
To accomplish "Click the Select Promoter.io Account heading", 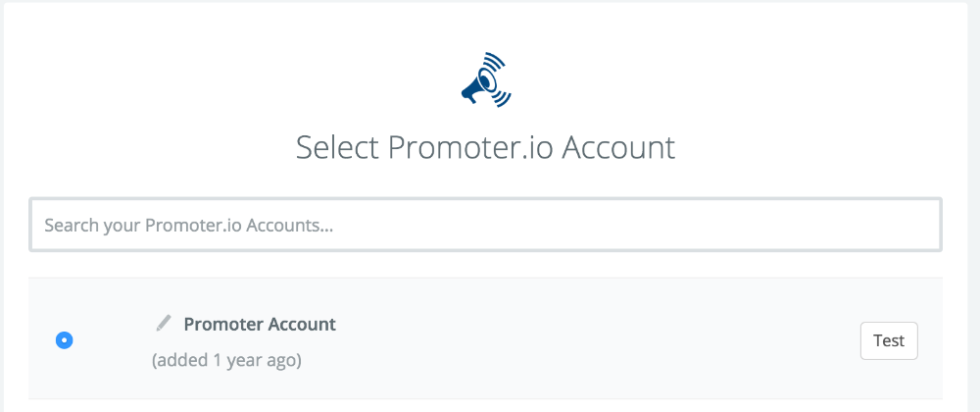I will click(x=486, y=147).
